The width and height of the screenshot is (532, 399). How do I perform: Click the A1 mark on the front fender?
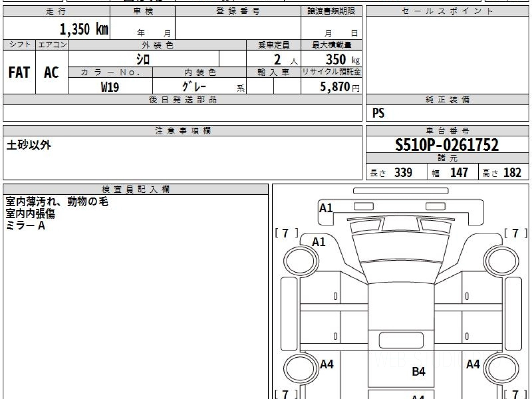(x=319, y=242)
